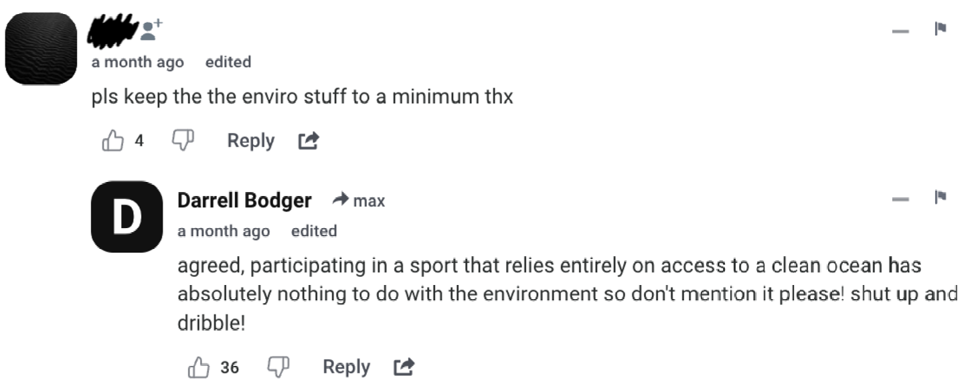Screen dimensions: 980x380
Task: Upvote Darrell Bodger's reply
Action: click(199, 367)
